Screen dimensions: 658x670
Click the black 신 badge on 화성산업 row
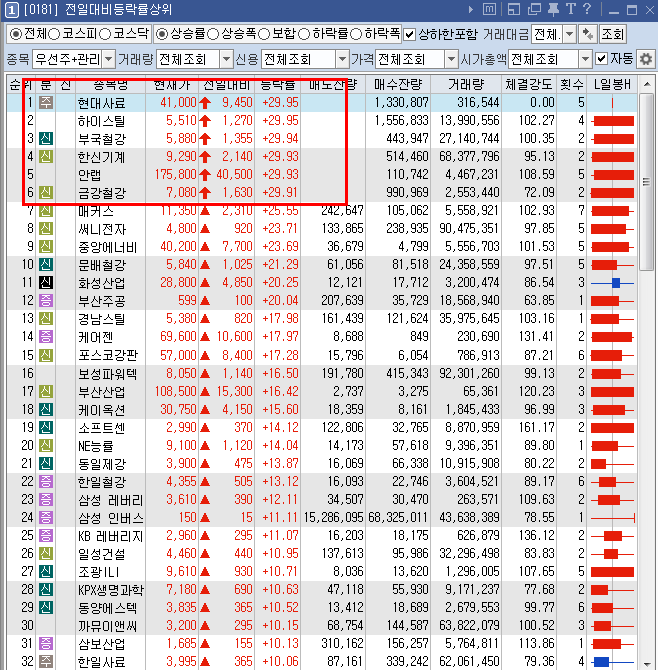46,282
